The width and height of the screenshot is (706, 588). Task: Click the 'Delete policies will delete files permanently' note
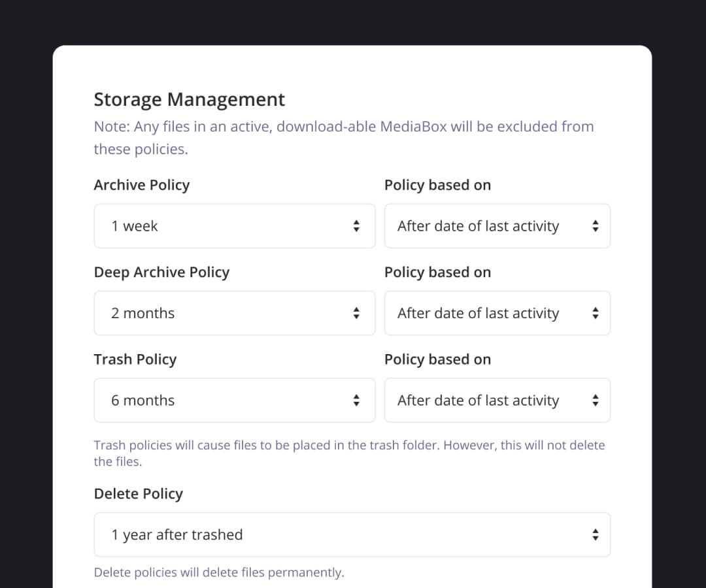point(218,572)
